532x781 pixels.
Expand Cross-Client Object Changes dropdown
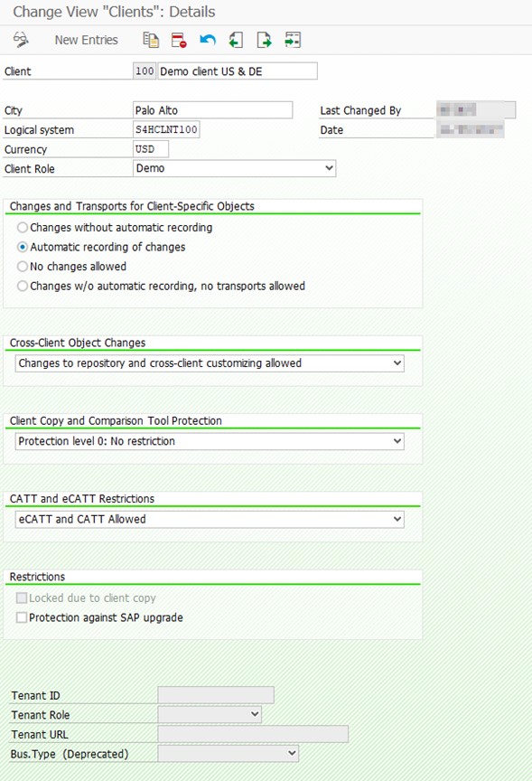(x=210, y=363)
